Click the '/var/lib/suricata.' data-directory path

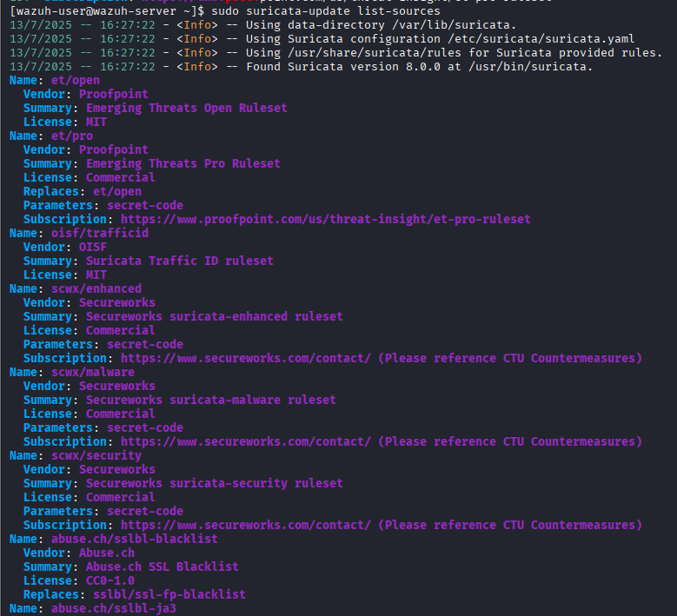tap(455, 25)
